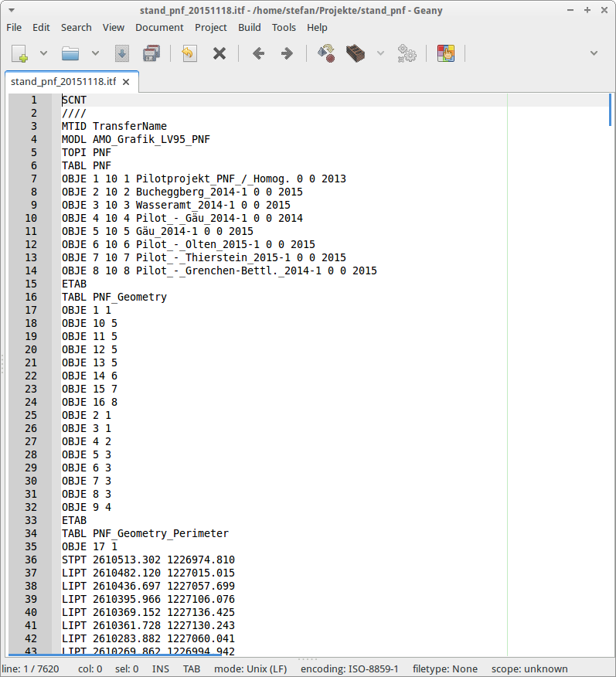Click the 'STPT 2610513.302 1226974.810' line
The width and height of the screenshot is (616, 677).
tap(148, 560)
